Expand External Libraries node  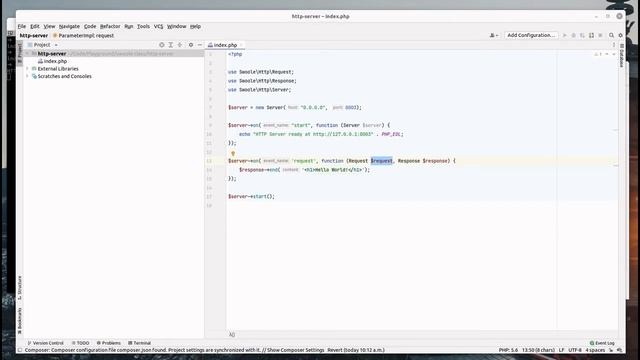pyautogui.click(x=28, y=69)
